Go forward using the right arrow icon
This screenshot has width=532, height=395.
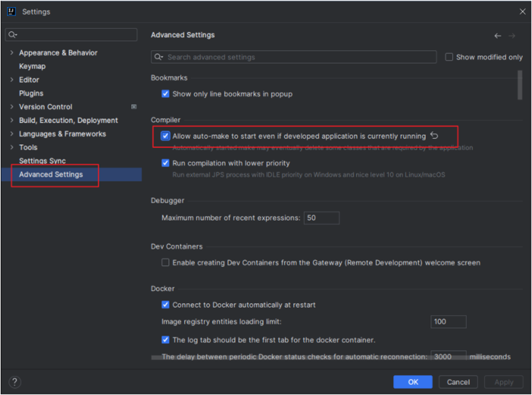coord(512,36)
